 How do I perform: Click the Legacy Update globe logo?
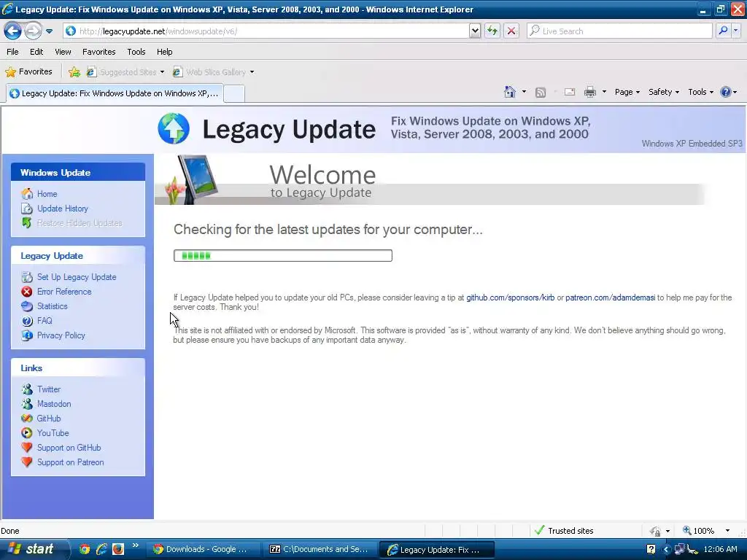click(x=174, y=128)
